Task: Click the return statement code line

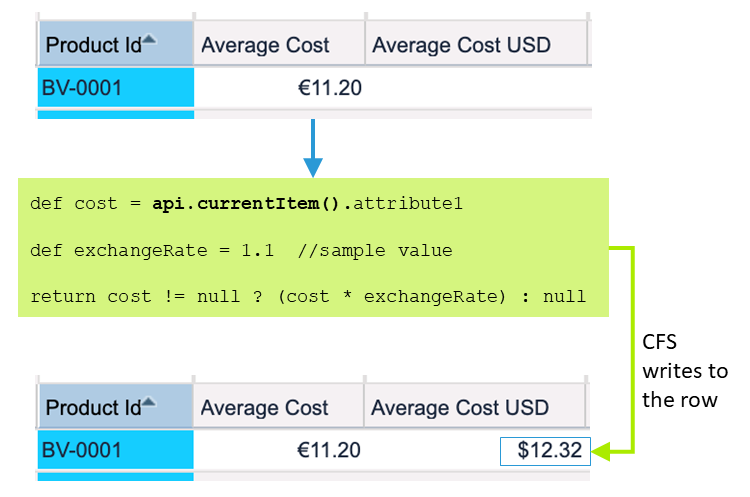Action: pos(308,297)
